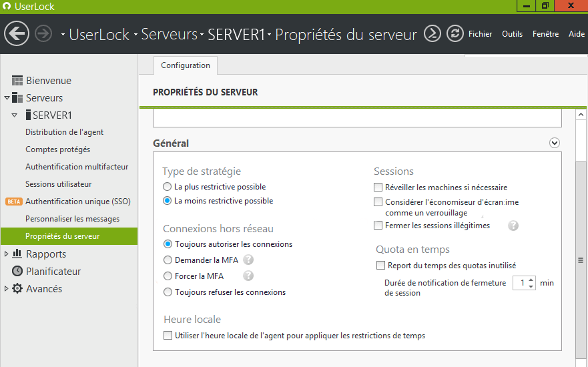
Task: Click the help icon next to Demander la MFA
Action: (248, 260)
